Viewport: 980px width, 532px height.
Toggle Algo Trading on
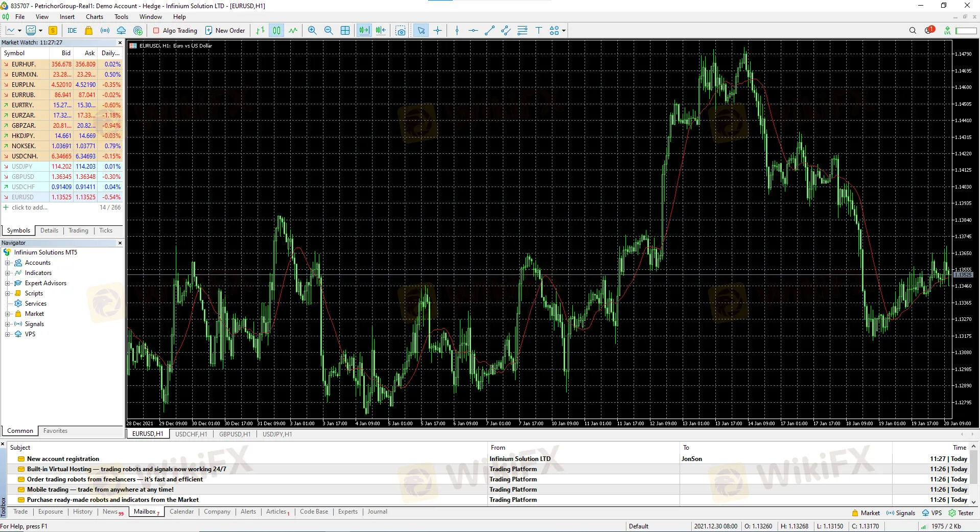click(x=175, y=31)
